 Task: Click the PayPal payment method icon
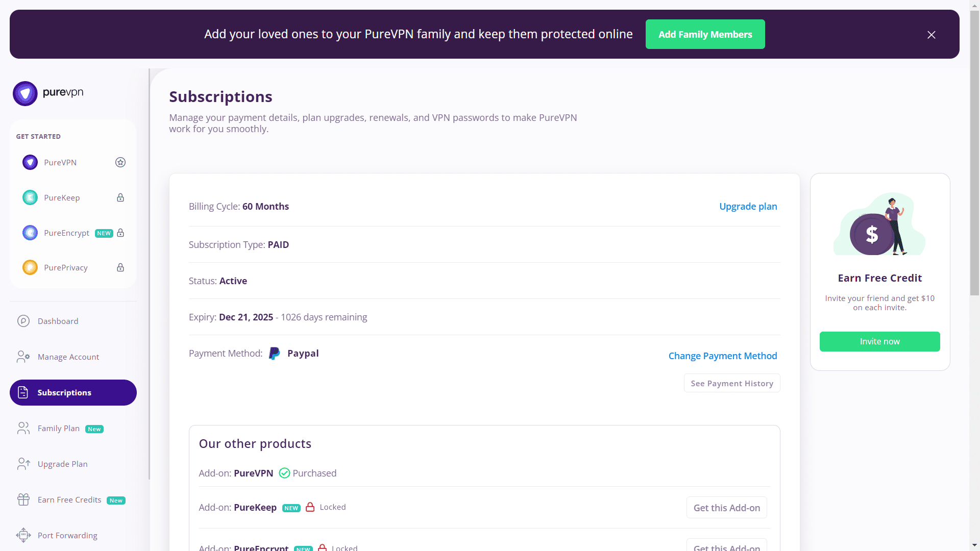tap(274, 353)
